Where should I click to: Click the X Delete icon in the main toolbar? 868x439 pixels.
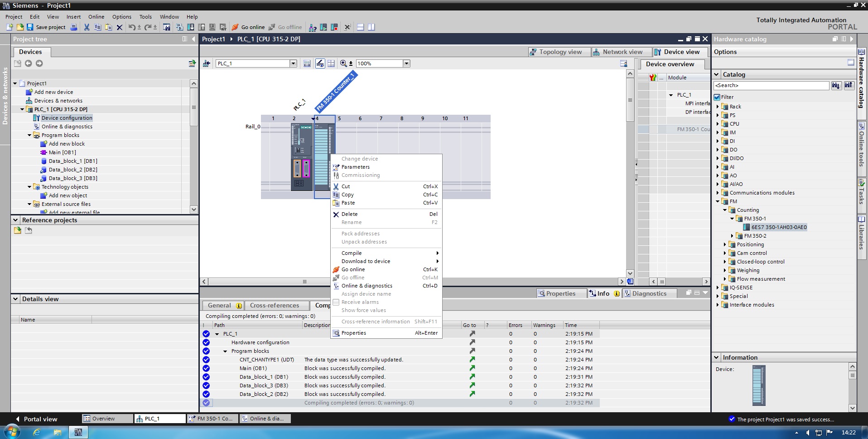tap(120, 27)
